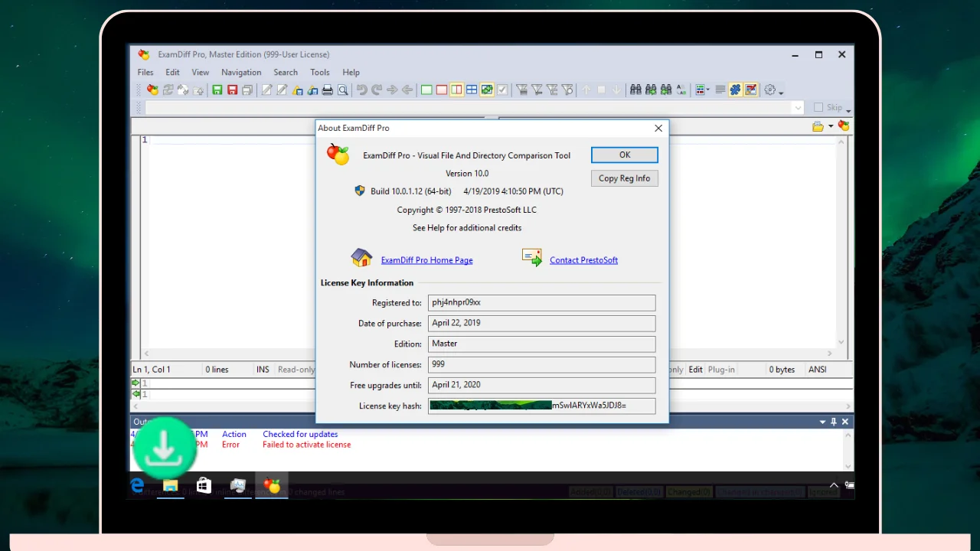Click the Date of purchase field

541,323
